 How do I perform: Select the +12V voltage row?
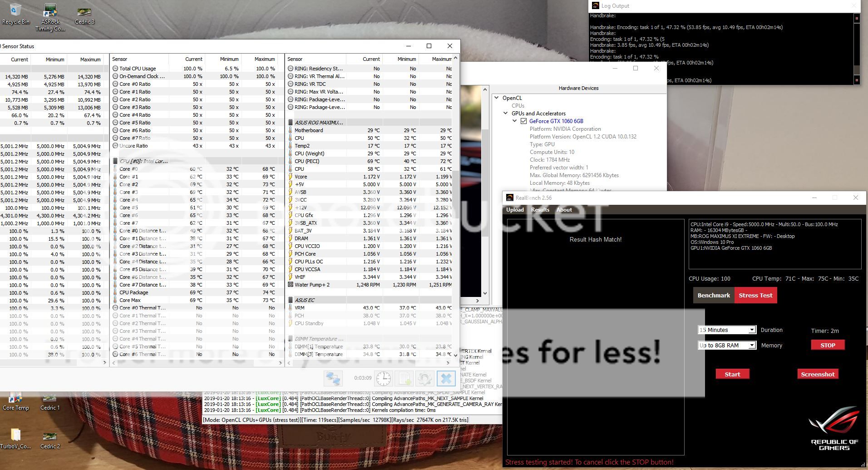tap(370, 208)
